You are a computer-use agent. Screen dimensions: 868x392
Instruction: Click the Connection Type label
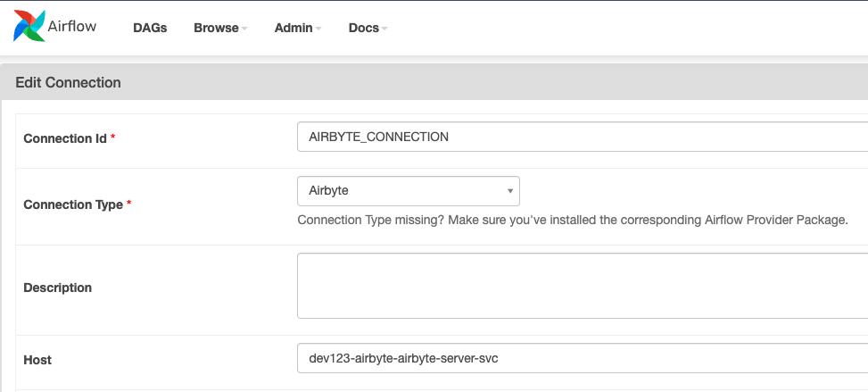(x=73, y=204)
